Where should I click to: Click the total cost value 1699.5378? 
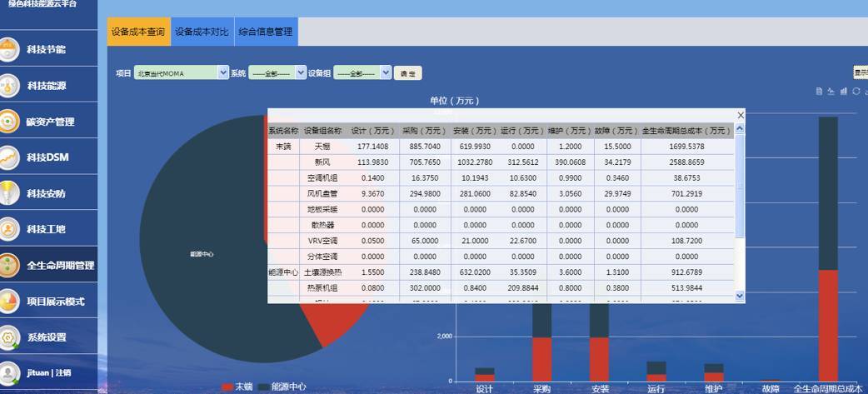point(686,147)
